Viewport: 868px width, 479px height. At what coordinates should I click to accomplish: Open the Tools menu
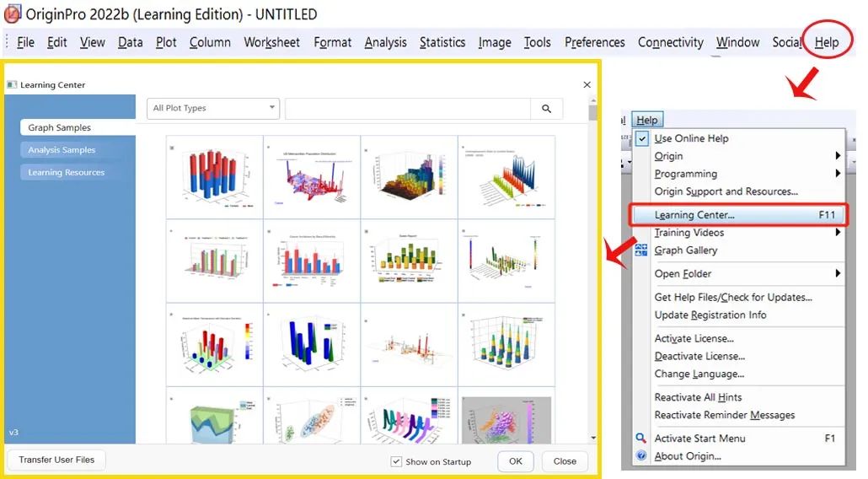537,43
